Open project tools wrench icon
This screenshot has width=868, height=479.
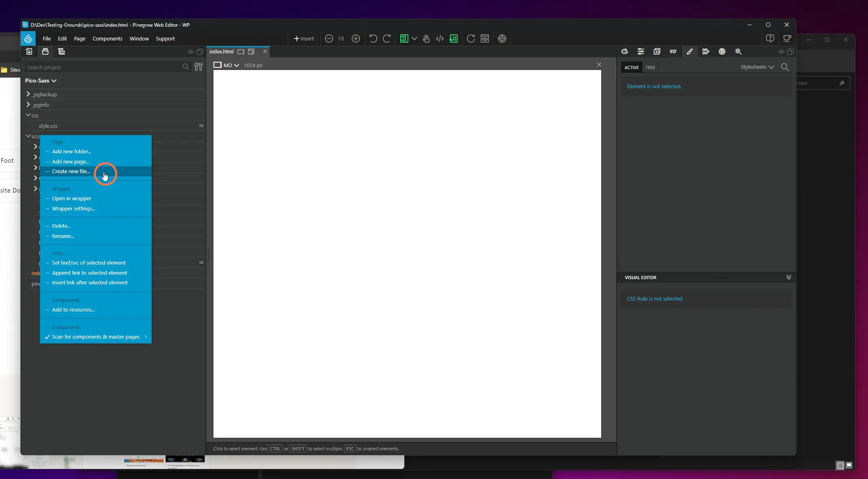pyautogui.click(x=199, y=67)
